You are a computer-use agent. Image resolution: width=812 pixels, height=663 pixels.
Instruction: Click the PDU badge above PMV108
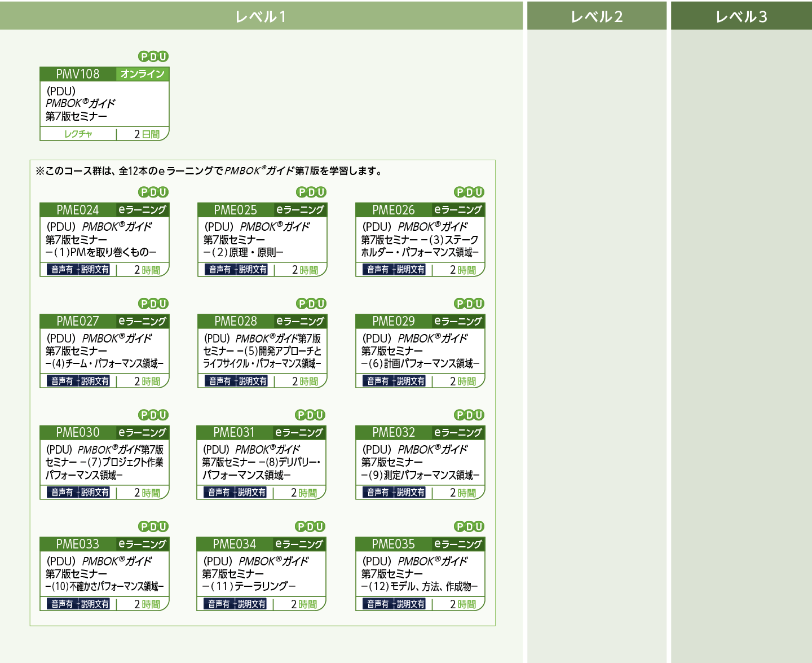pyautogui.click(x=153, y=56)
